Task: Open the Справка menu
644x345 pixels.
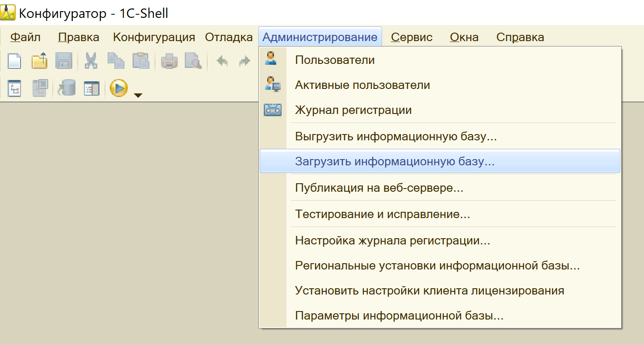Action: click(520, 37)
